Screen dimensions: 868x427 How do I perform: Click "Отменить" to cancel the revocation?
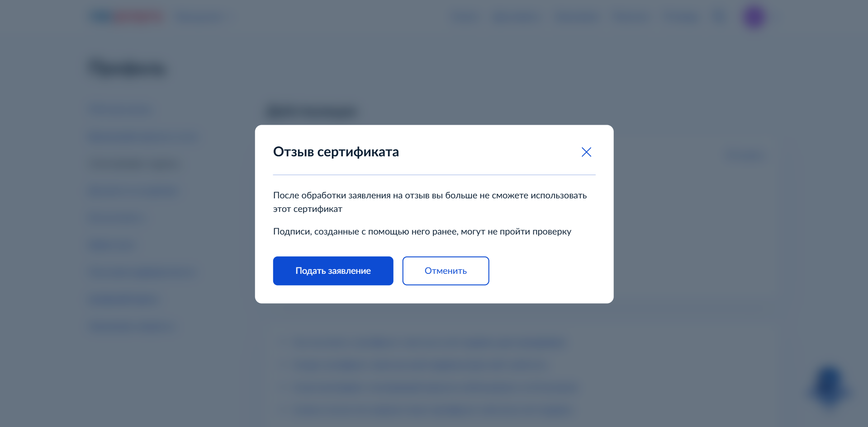[446, 271]
